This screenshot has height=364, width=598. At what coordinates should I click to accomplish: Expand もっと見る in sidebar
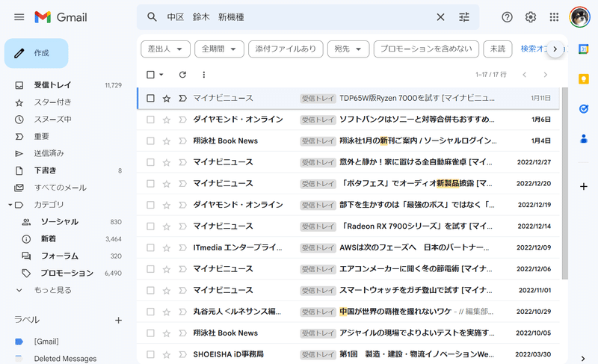[x=52, y=290]
